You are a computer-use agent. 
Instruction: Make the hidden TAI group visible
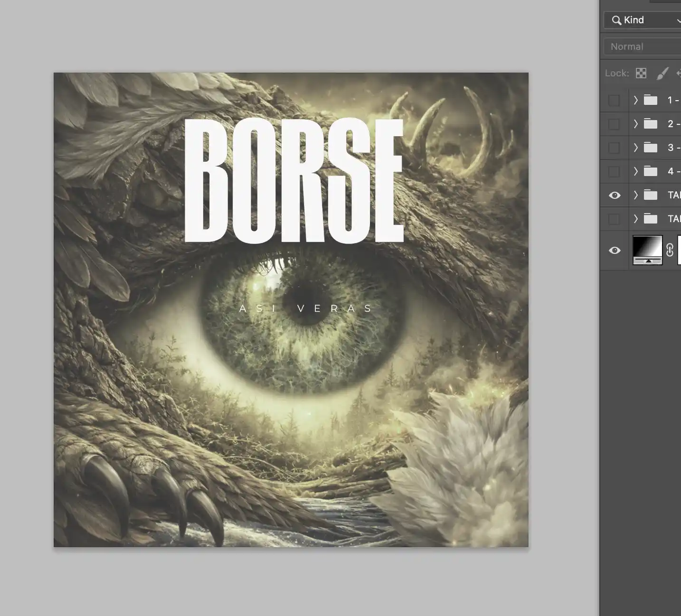(x=614, y=219)
